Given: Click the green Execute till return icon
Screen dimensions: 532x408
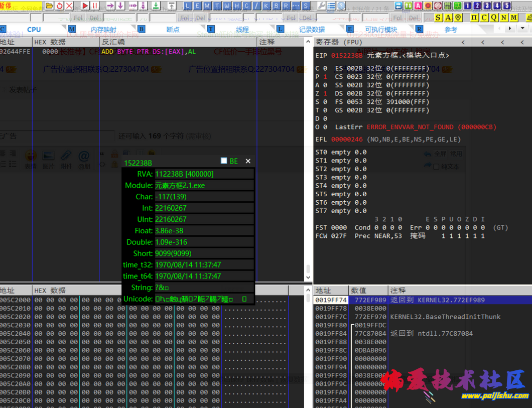Looking at the screenshot, I should pyautogui.click(x=156, y=6).
